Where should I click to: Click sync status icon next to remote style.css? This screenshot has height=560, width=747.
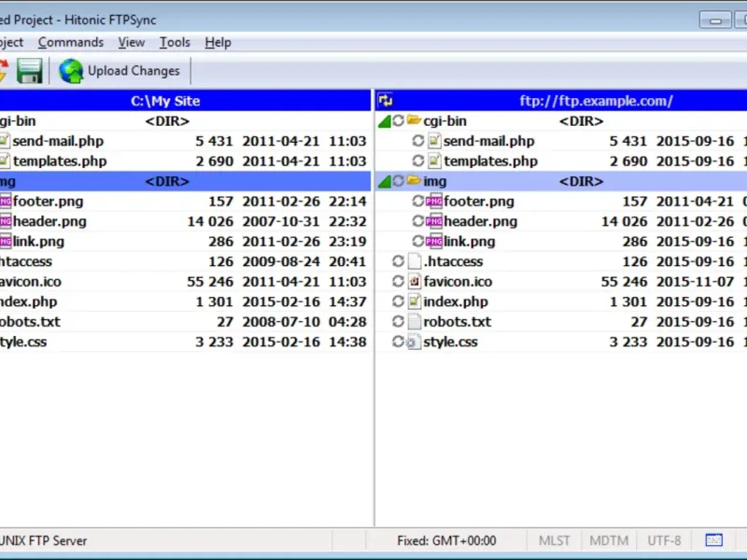(399, 342)
